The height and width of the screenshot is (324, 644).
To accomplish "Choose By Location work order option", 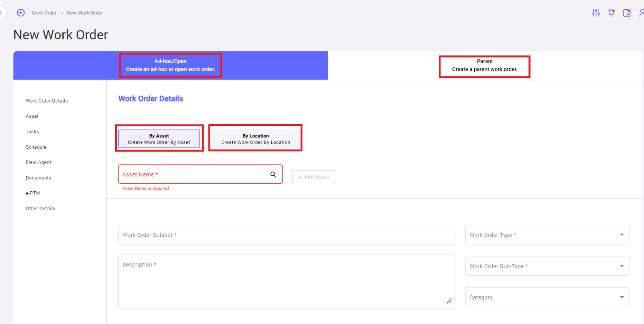I will click(256, 138).
